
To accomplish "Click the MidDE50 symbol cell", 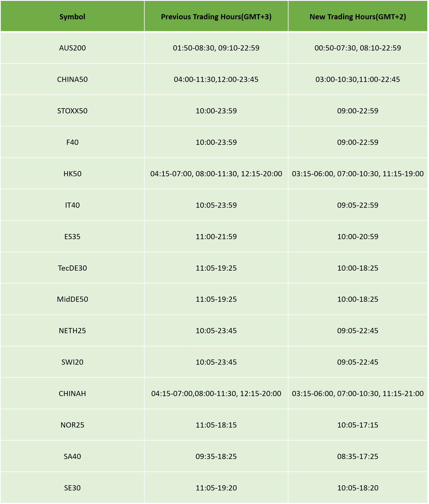I will click(x=72, y=299).
